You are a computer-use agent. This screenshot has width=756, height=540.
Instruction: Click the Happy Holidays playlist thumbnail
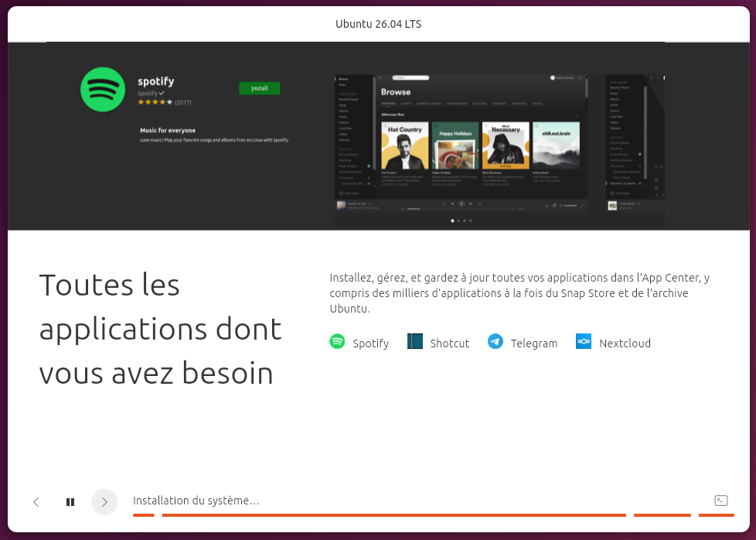click(x=455, y=145)
